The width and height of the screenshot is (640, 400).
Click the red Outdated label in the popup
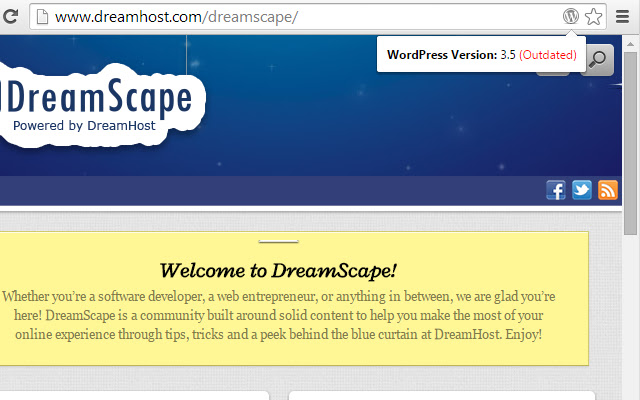tap(548, 55)
